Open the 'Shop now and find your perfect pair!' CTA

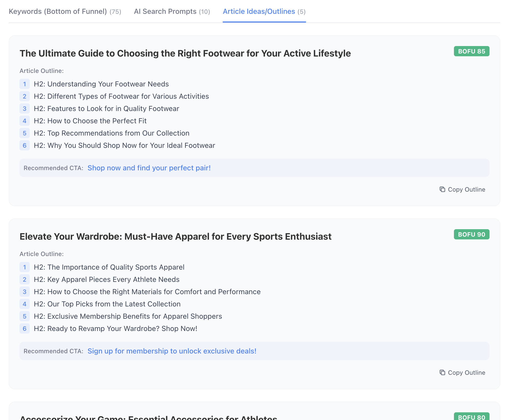(149, 168)
